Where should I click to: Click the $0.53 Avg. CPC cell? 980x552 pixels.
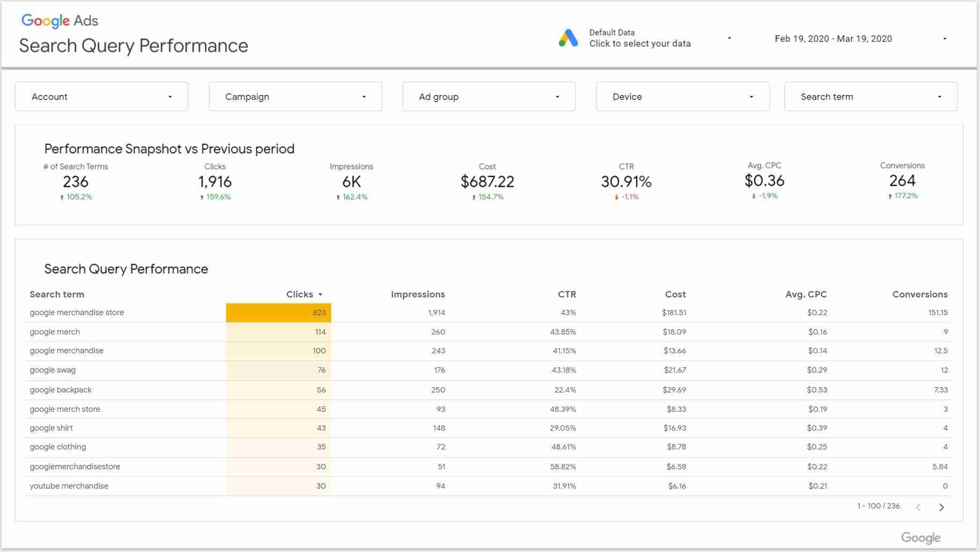point(817,390)
